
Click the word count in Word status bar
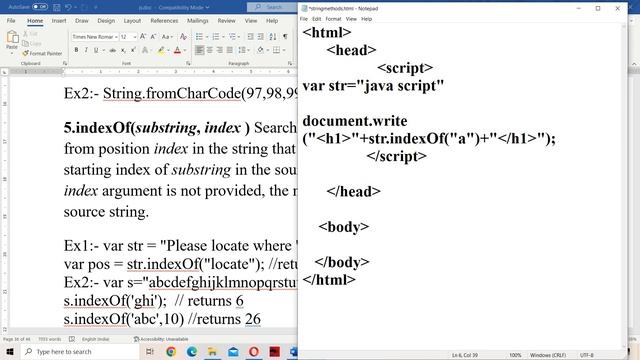(x=49, y=339)
